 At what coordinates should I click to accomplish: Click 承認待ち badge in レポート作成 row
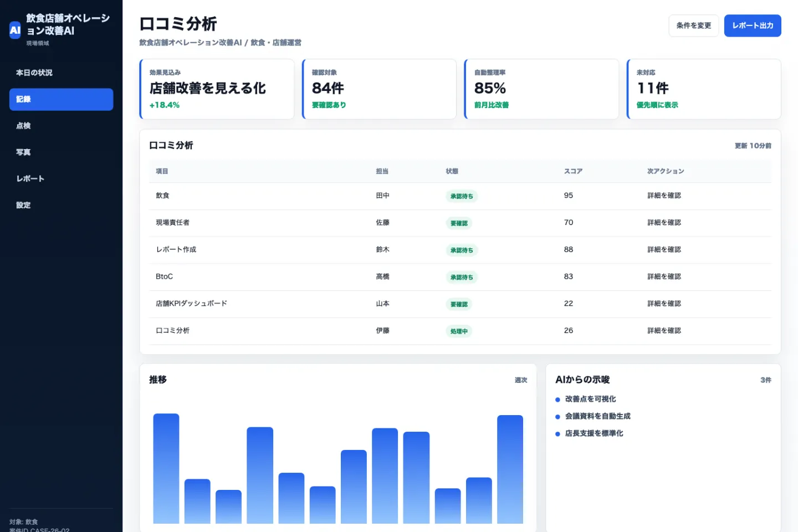462,250
